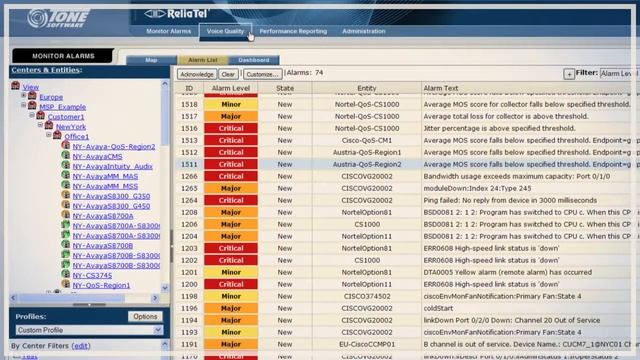Click the Minor level cell for alarm 1518
Screen dimensions: 640x360
(231, 104)
